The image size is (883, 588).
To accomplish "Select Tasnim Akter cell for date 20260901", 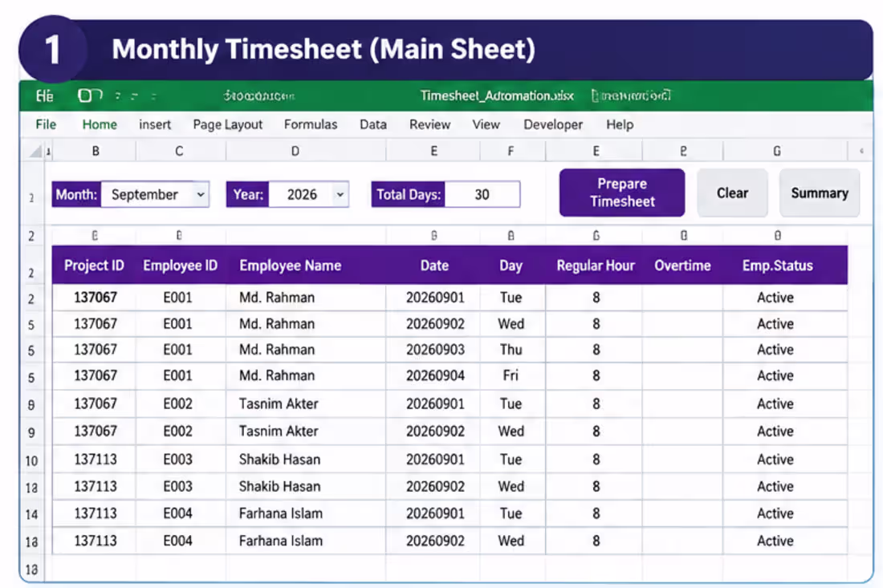I will [x=306, y=403].
